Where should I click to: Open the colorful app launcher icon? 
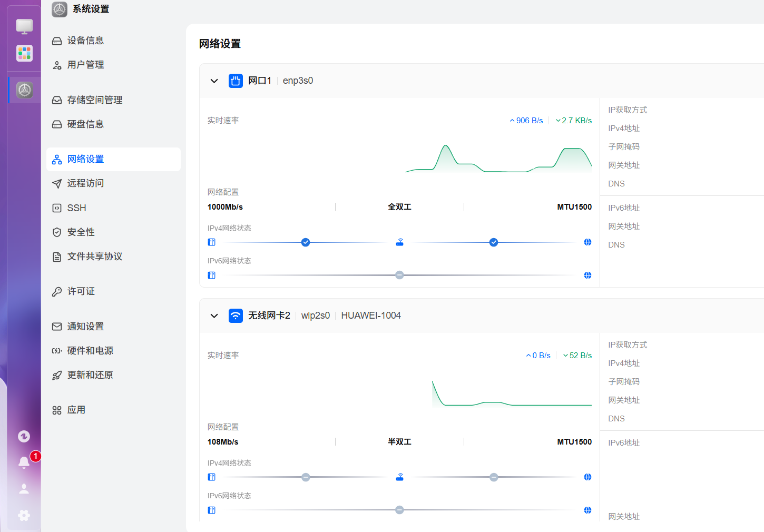[24, 53]
